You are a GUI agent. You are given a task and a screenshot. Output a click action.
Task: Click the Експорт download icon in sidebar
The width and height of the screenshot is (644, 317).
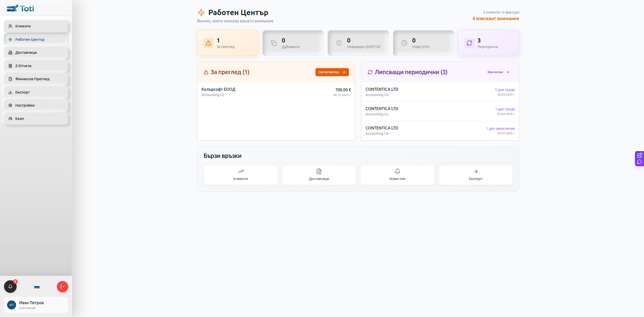tap(10, 92)
